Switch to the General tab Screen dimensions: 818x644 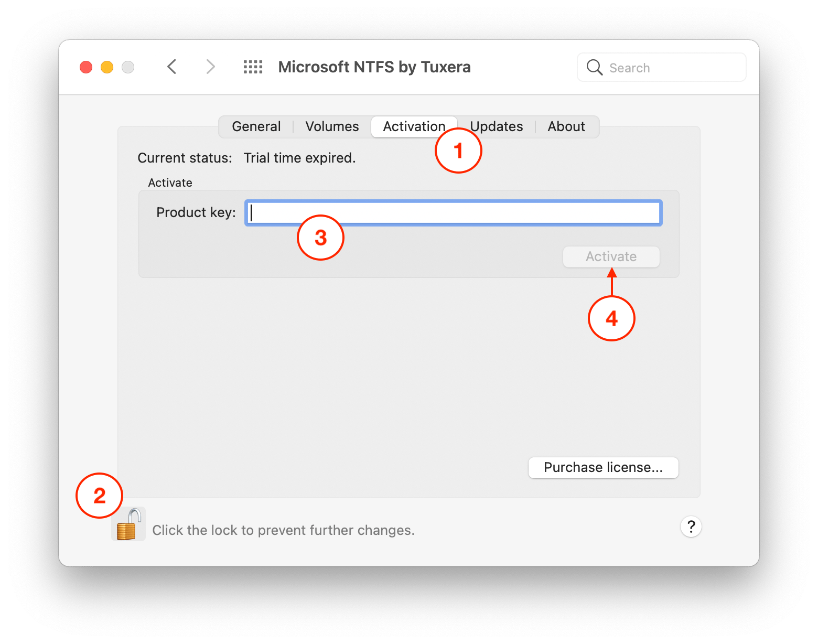point(256,126)
